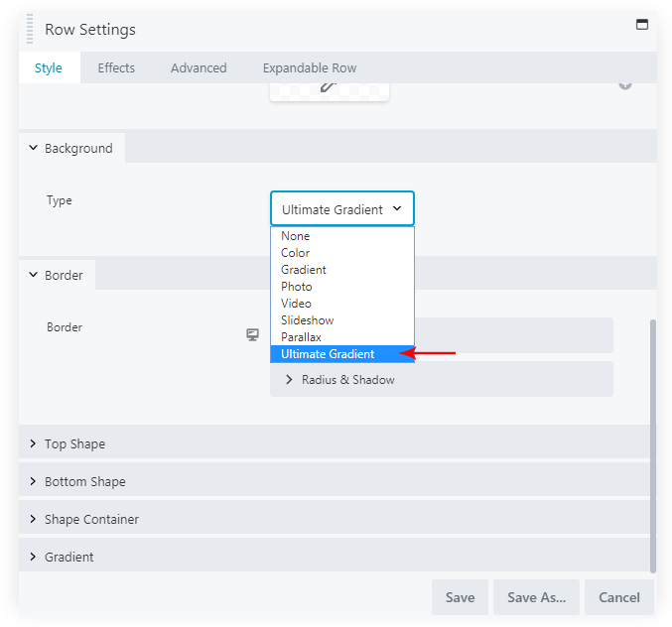Select Slideshow background option
The height and width of the screenshot is (627, 672).
308,320
